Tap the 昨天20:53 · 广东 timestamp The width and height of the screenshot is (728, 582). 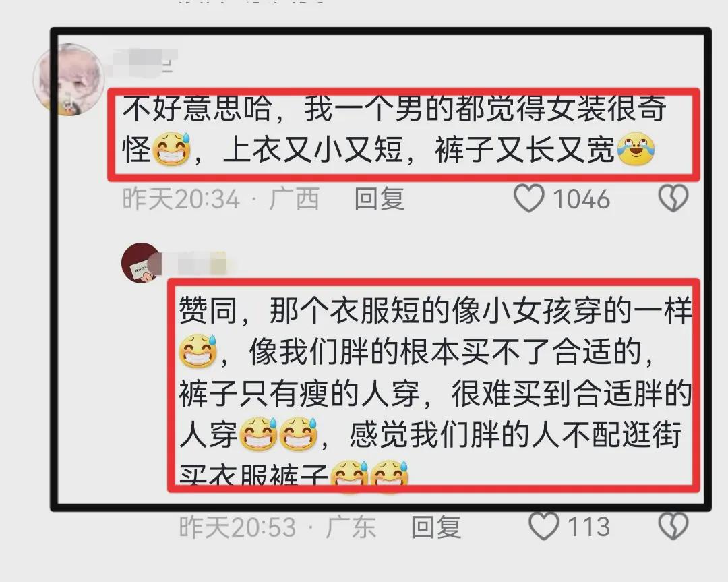pos(278,527)
